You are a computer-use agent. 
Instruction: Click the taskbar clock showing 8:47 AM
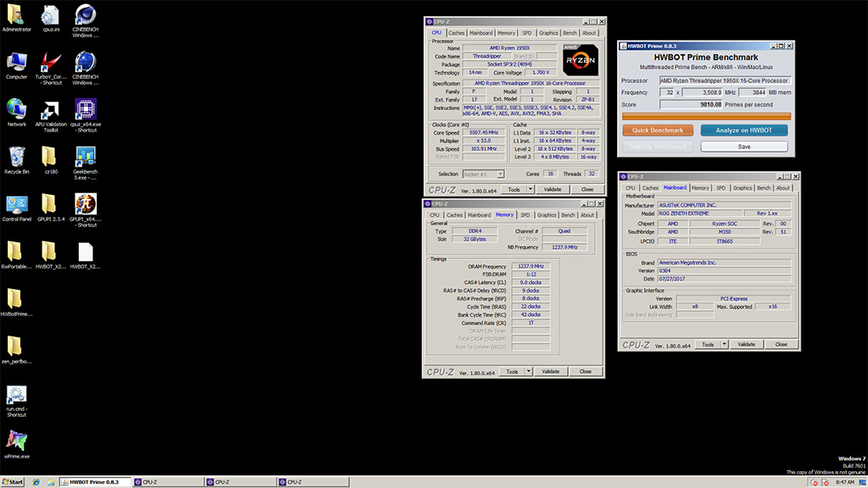845,482
